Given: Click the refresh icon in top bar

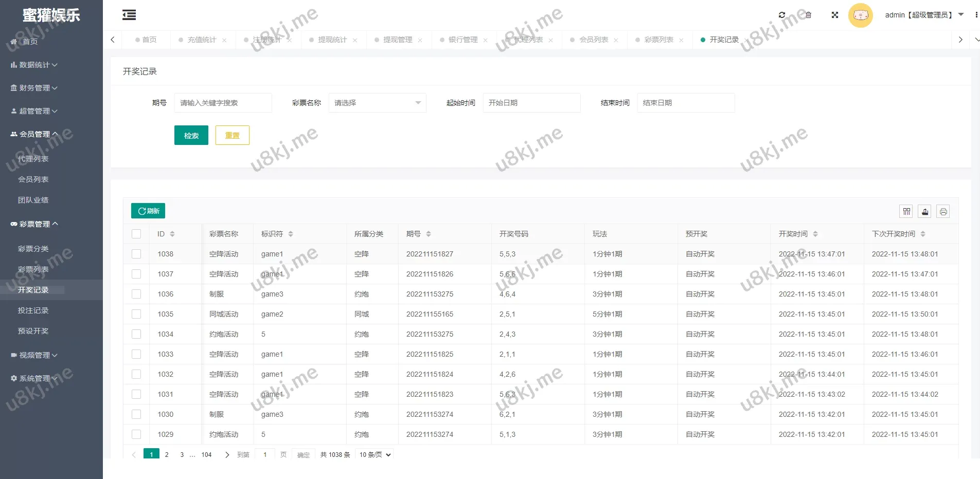Looking at the screenshot, I should pyautogui.click(x=782, y=15).
